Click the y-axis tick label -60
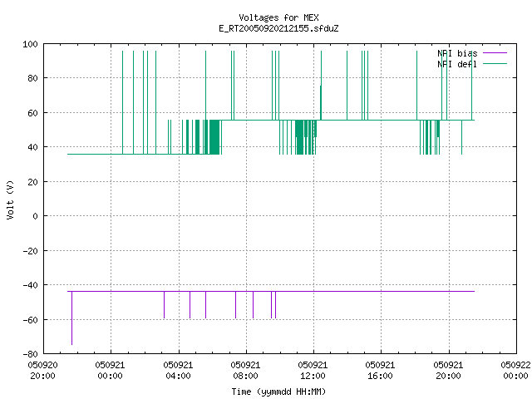Screen dimensions: 532x399 point(30,319)
